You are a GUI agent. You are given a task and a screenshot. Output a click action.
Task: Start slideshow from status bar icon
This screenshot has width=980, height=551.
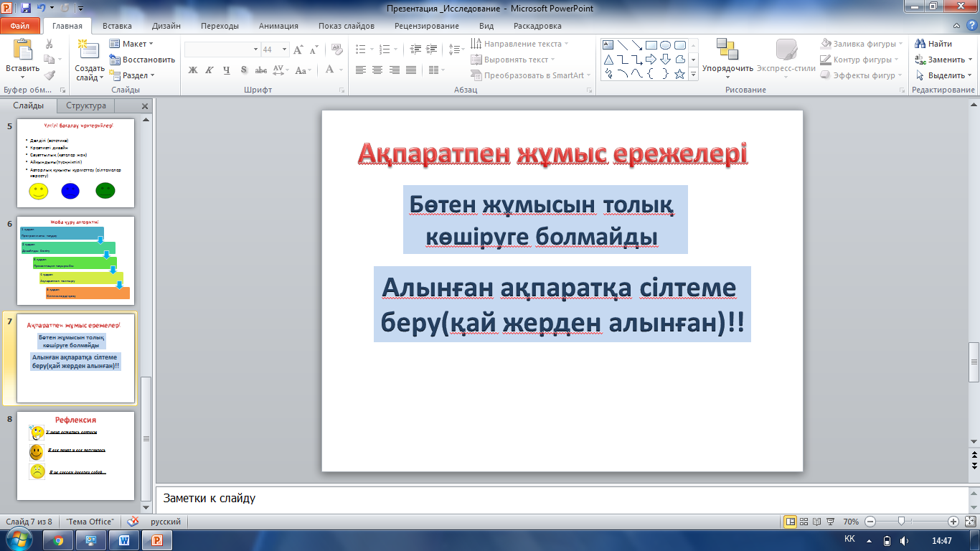(x=830, y=522)
